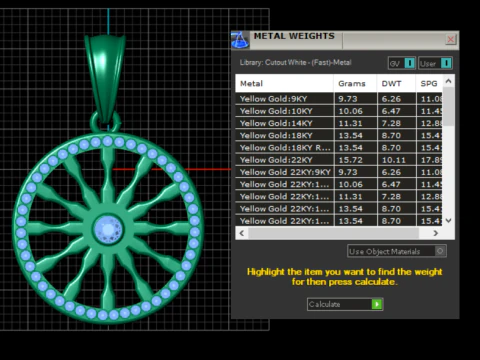Sort by the Grams column header
This screenshot has width=480, height=360.
point(355,83)
